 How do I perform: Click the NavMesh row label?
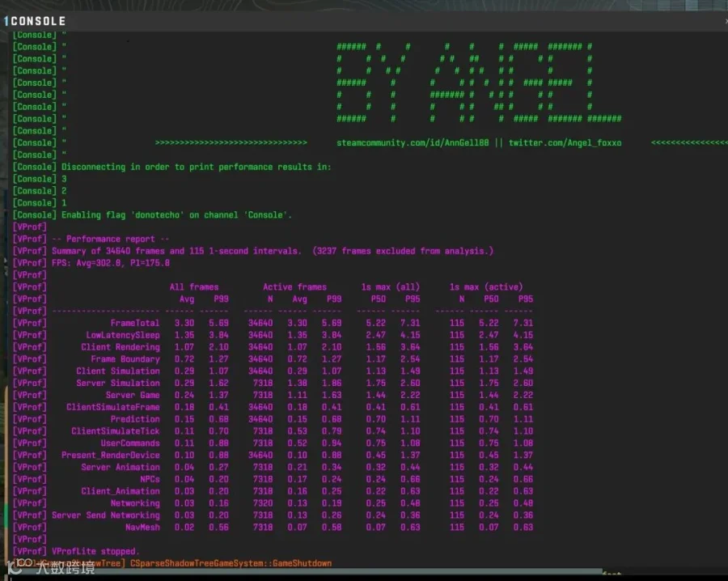142,528
